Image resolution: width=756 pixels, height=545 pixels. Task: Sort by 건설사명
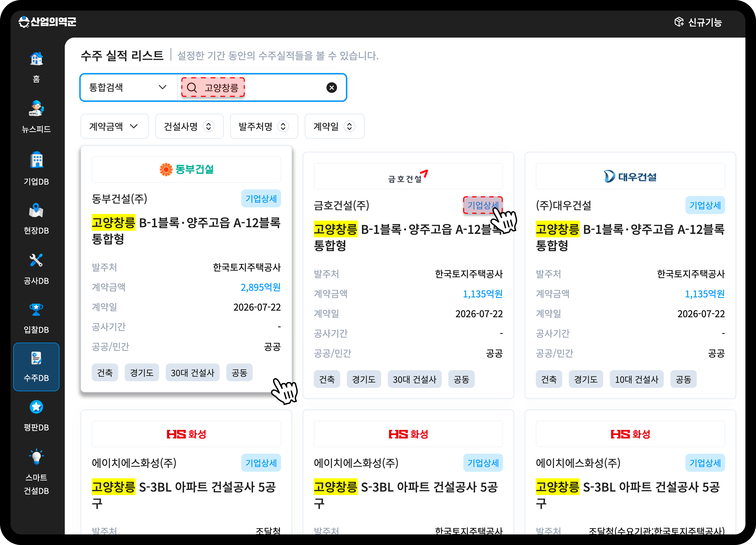(x=189, y=126)
